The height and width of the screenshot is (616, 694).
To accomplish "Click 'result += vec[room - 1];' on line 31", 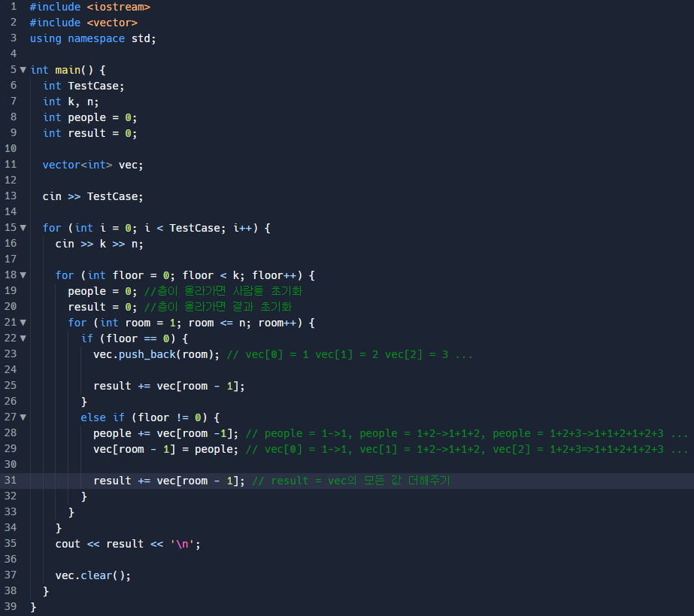I will [x=168, y=481].
